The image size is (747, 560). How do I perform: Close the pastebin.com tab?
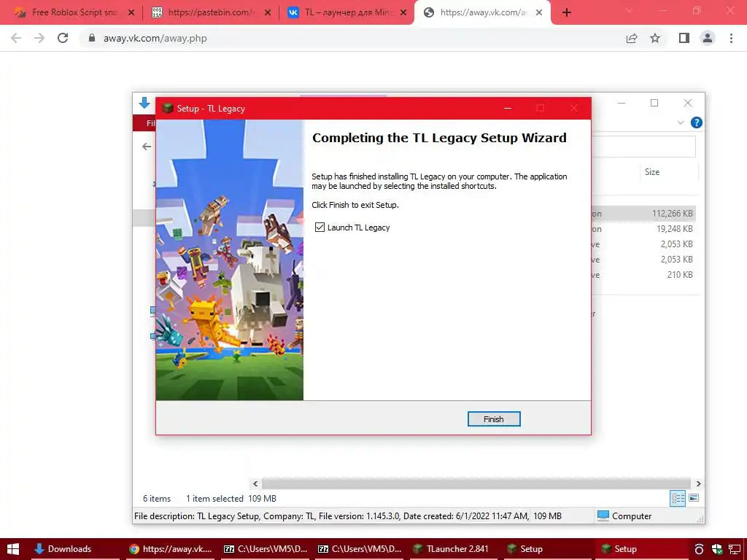[x=268, y=12]
